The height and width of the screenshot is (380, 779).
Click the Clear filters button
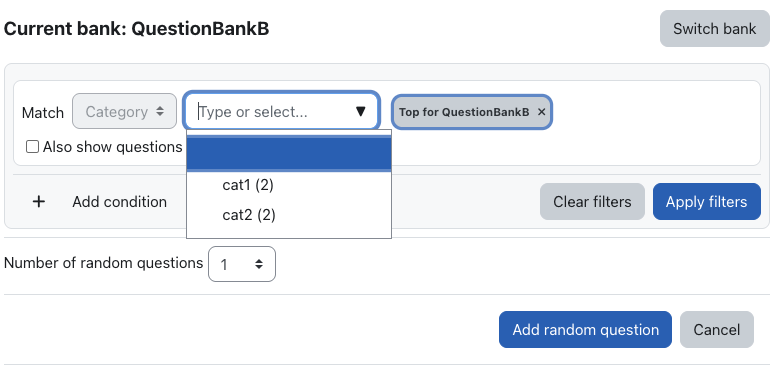tap(592, 202)
